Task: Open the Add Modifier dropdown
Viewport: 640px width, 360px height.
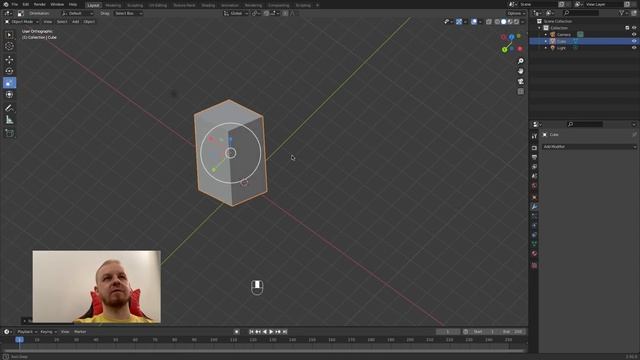Action: point(589,147)
